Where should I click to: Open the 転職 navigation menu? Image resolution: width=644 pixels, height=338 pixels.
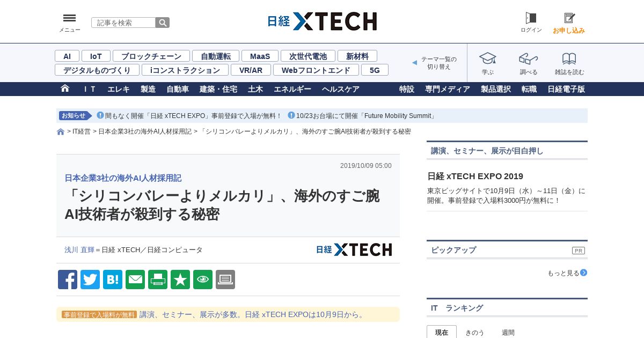[529, 89]
